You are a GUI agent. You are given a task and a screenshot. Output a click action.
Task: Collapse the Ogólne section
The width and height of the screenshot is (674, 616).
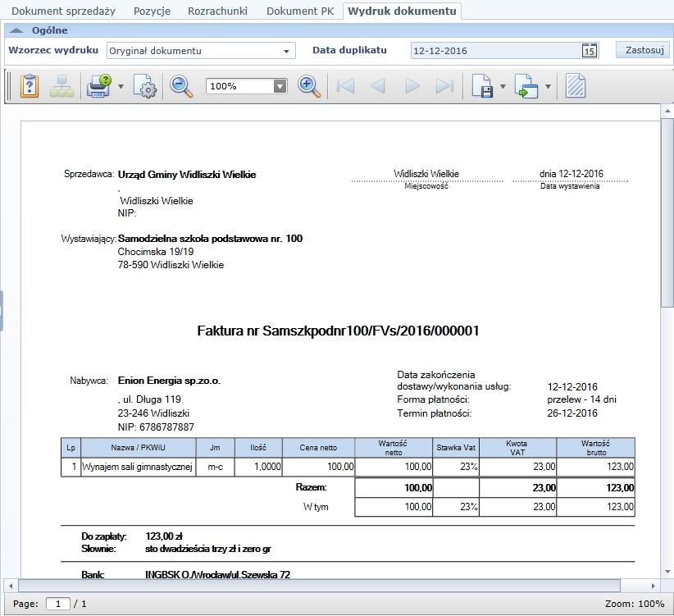(16, 30)
